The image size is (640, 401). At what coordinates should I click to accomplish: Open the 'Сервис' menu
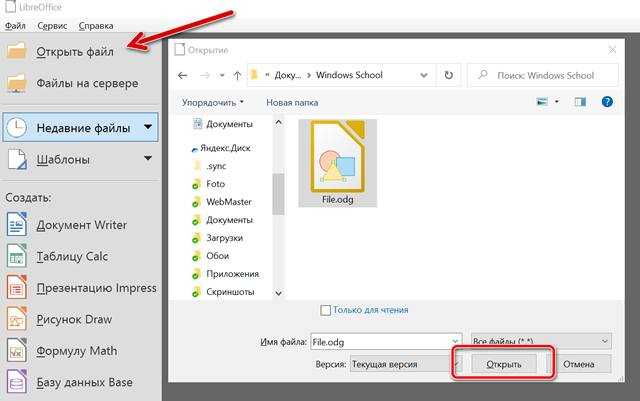pos(52,25)
